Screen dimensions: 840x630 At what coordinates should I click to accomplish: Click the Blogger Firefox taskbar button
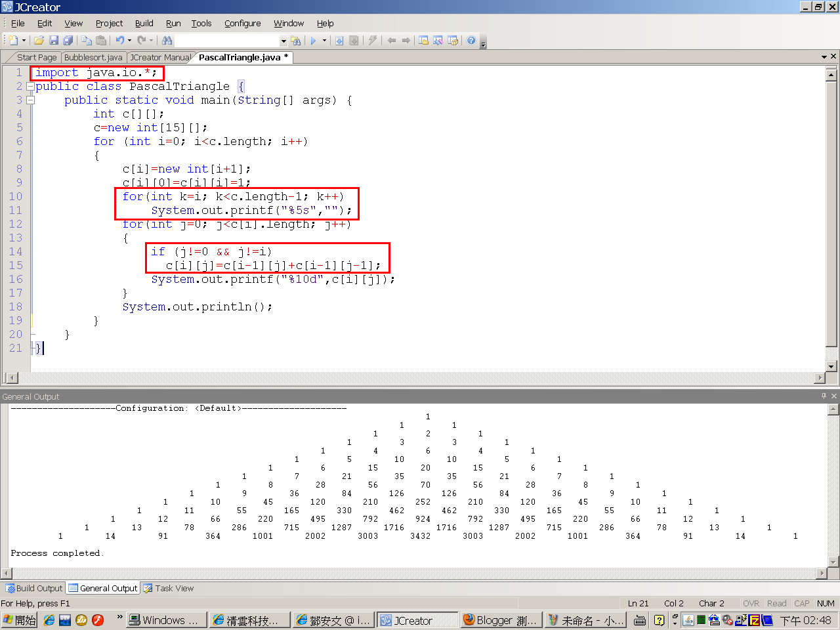click(501, 620)
